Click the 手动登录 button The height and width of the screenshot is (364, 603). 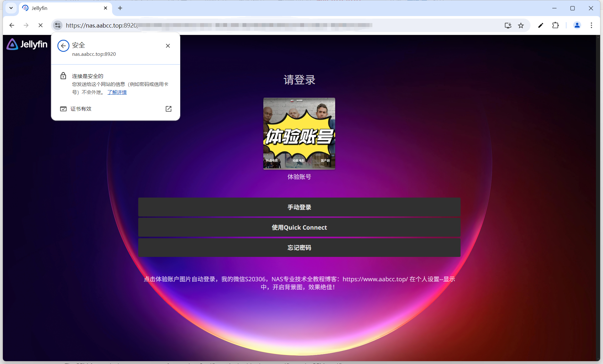299,207
